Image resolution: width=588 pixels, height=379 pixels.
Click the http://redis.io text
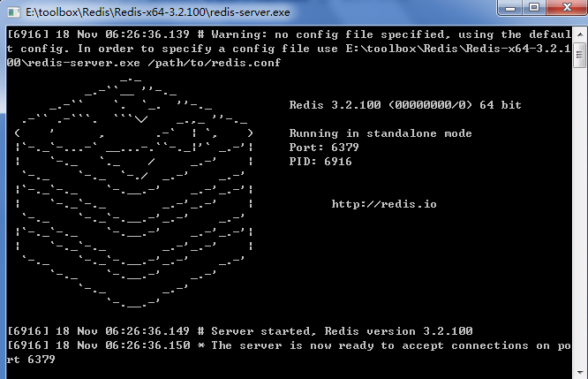point(384,204)
